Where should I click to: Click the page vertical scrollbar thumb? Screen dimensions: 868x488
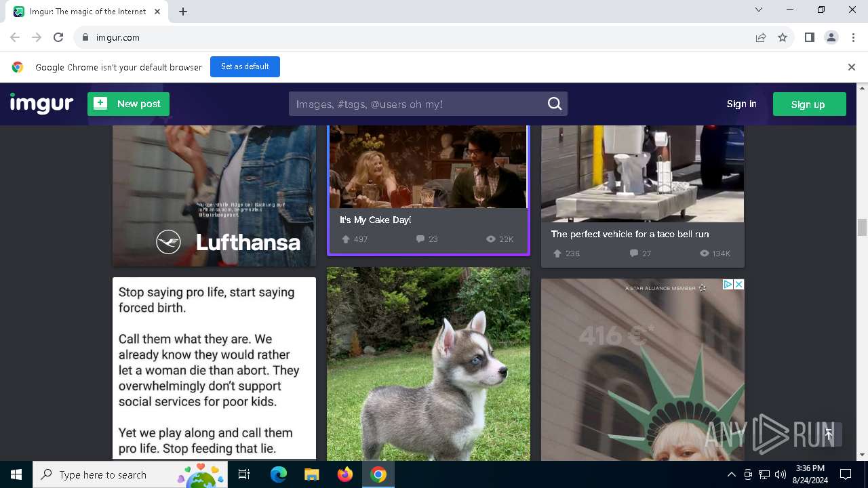(x=862, y=227)
